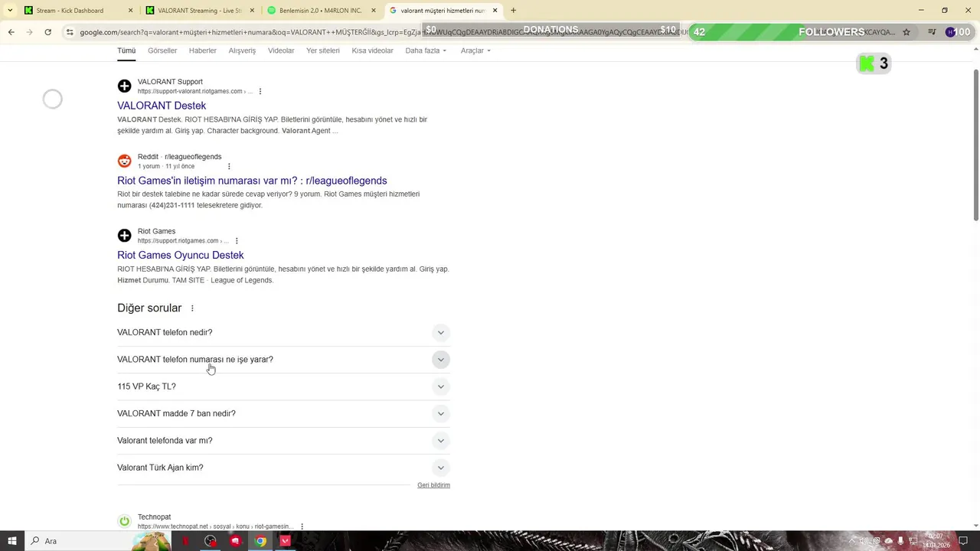980x551 pixels.
Task: Select the Kısa videolar search filter
Action: (x=373, y=51)
